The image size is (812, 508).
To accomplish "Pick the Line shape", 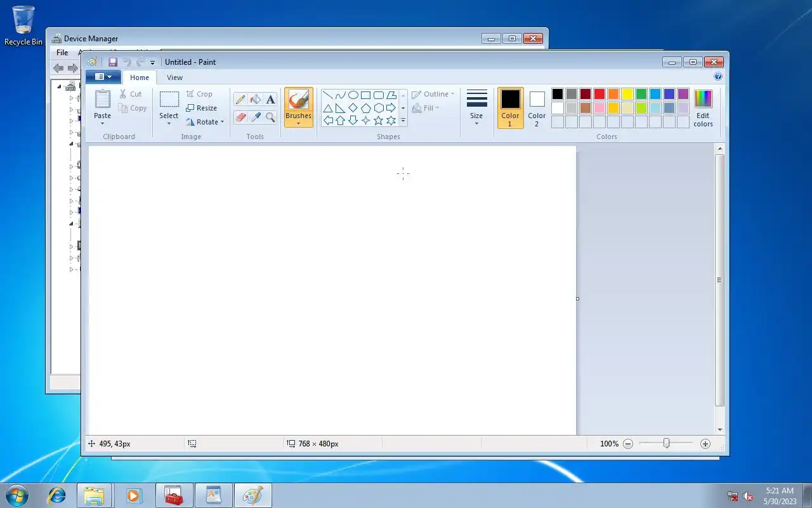I will 328,95.
